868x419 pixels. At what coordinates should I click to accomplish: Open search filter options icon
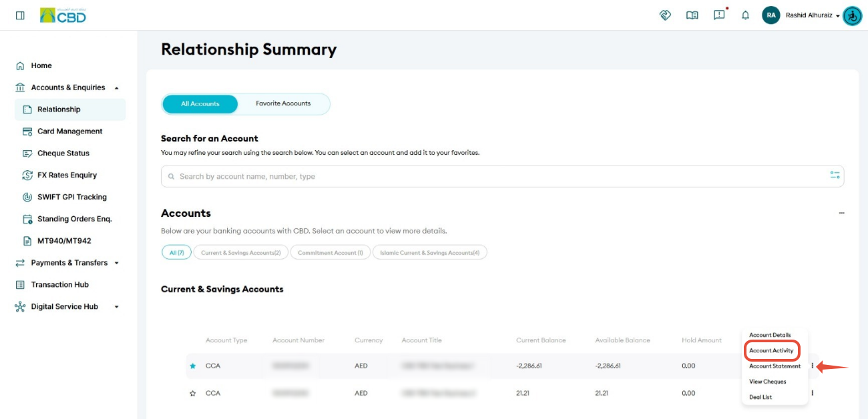pos(835,175)
